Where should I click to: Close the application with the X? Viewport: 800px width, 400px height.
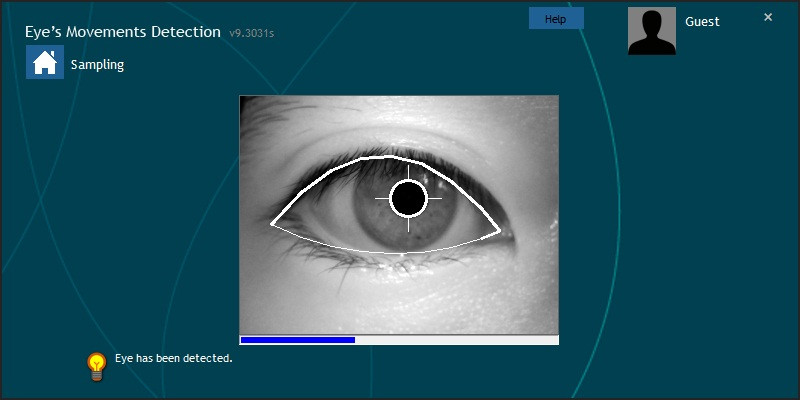[x=768, y=17]
